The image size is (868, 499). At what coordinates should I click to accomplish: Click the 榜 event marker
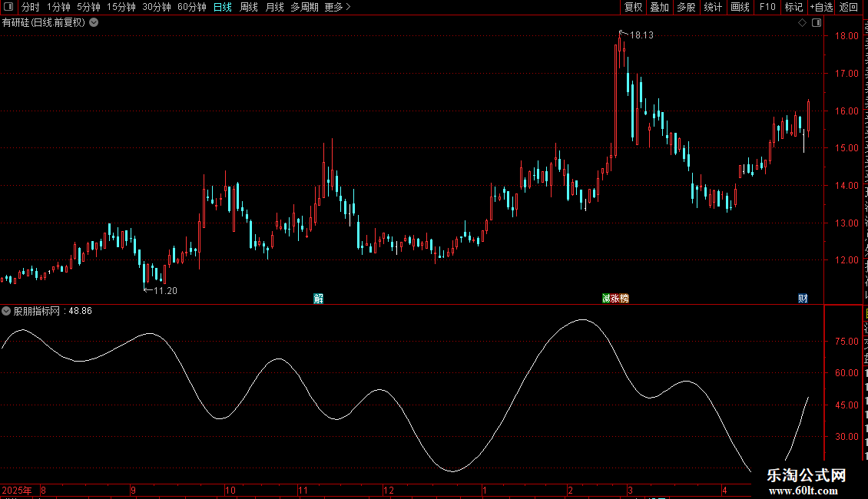[x=624, y=299]
